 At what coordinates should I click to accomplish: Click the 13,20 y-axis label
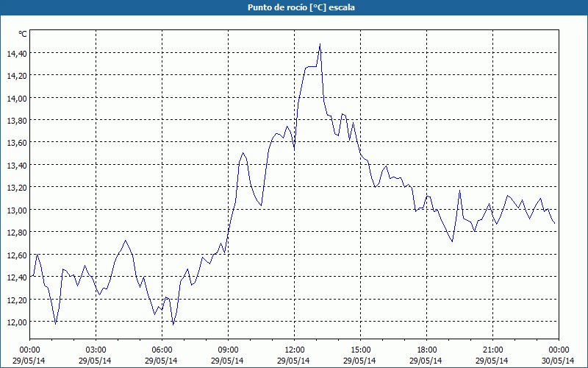tap(17, 188)
